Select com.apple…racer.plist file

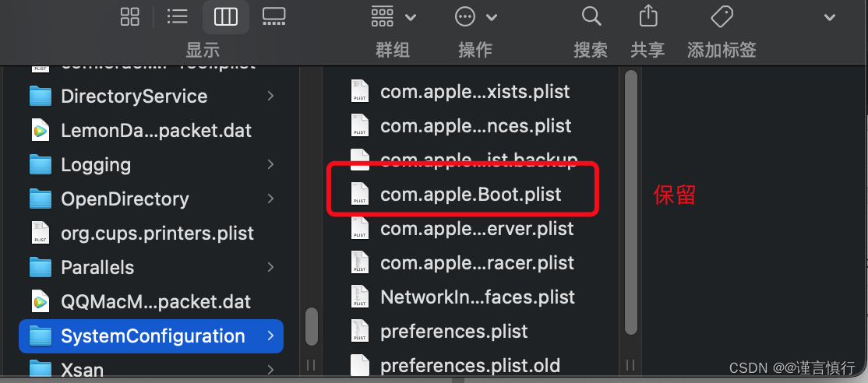point(477,262)
